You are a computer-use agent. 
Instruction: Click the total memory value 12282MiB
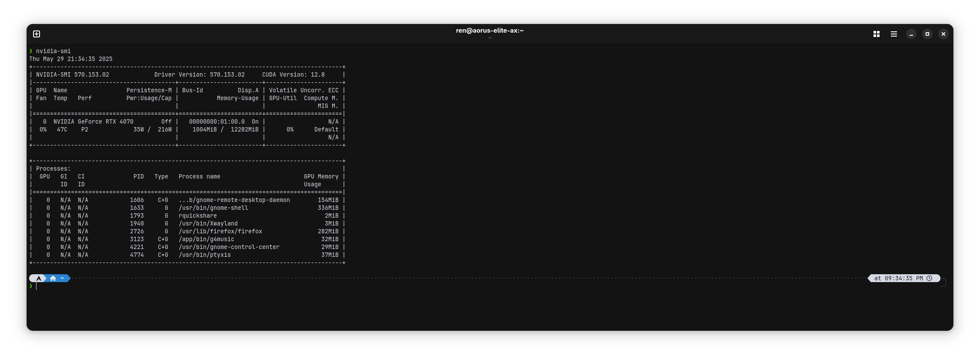coord(245,129)
